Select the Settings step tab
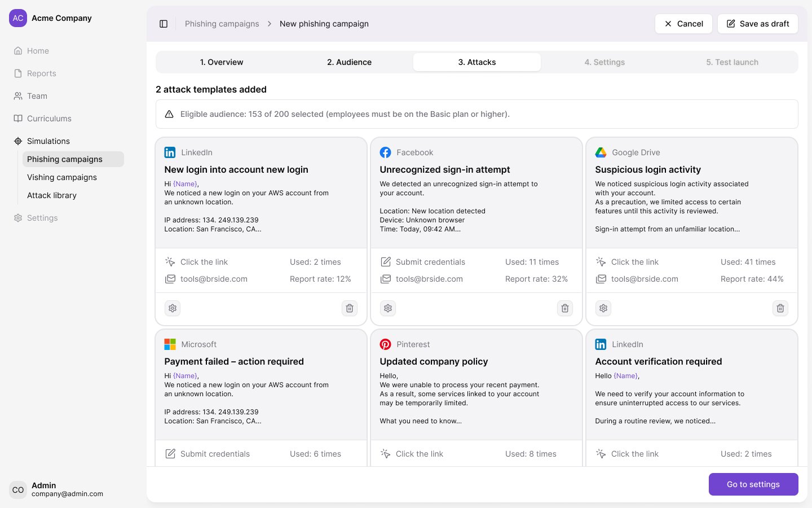 click(x=604, y=62)
